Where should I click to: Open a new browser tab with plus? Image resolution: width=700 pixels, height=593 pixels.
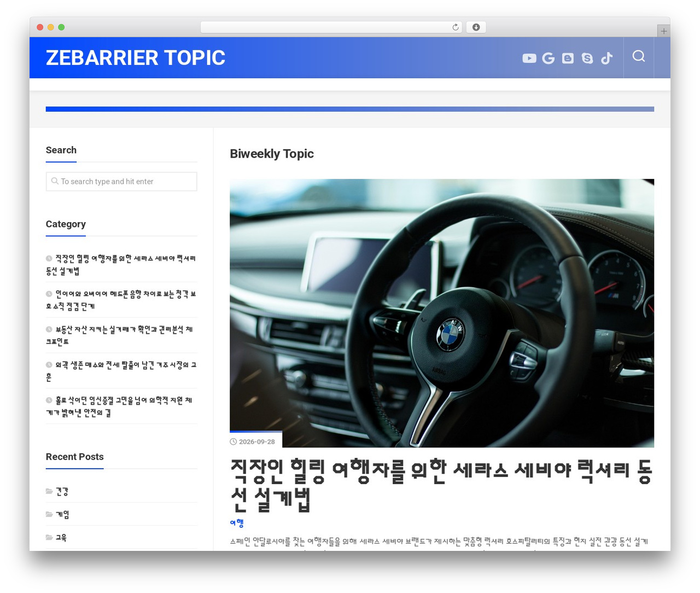point(663,31)
